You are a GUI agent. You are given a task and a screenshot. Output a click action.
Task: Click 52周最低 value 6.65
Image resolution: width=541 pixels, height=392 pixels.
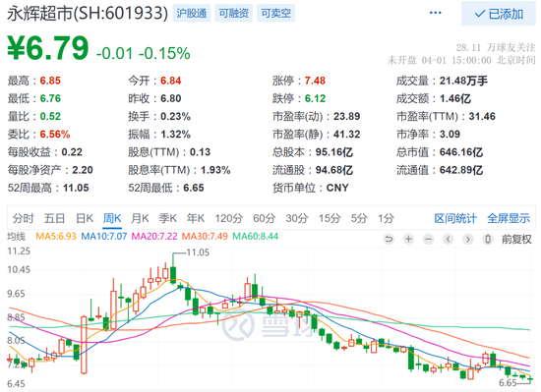click(194, 188)
